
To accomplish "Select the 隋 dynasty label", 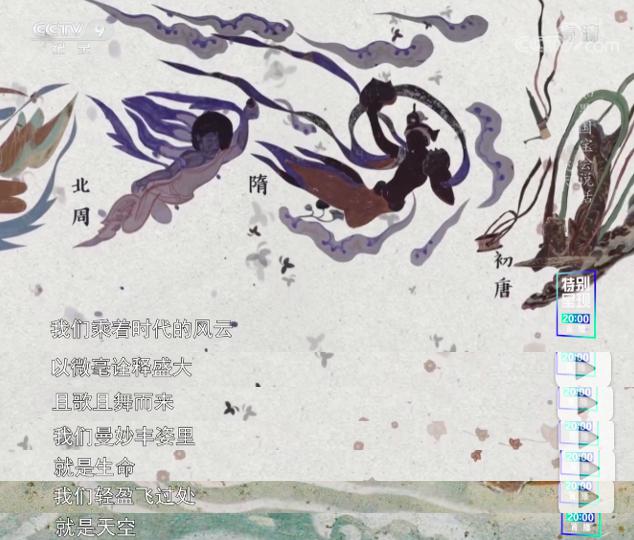I will (259, 184).
